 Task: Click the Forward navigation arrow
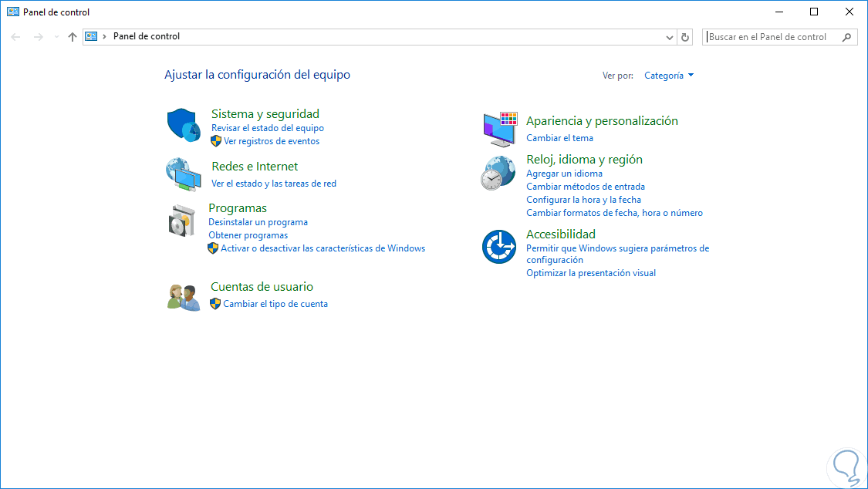point(39,37)
